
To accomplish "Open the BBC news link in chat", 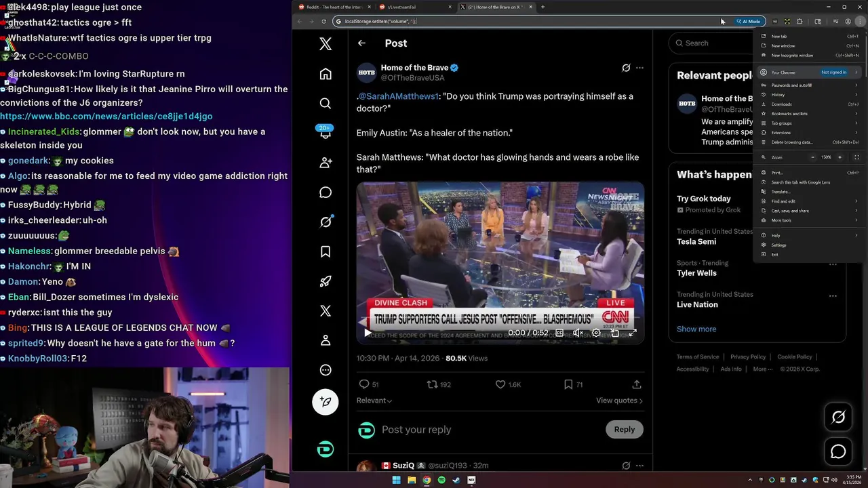I will (106, 117).
